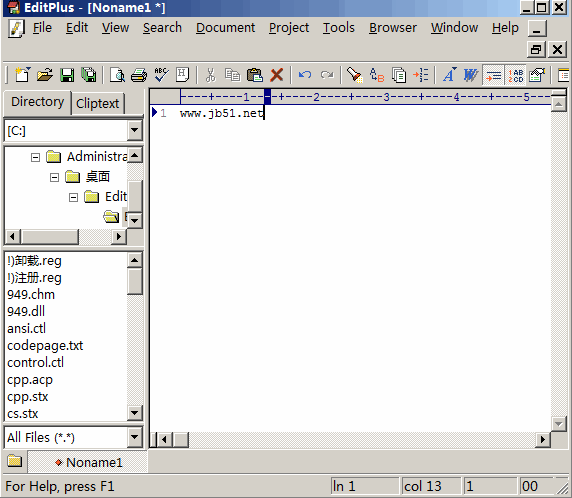Open the View menu
Screen dimensions: 572x498
(x=115, y=28)
